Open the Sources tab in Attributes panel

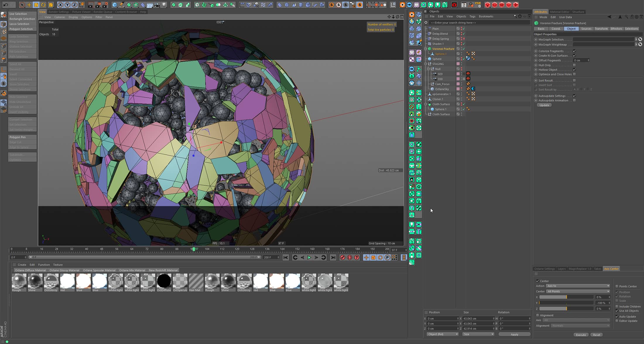[x=587, y=28]
